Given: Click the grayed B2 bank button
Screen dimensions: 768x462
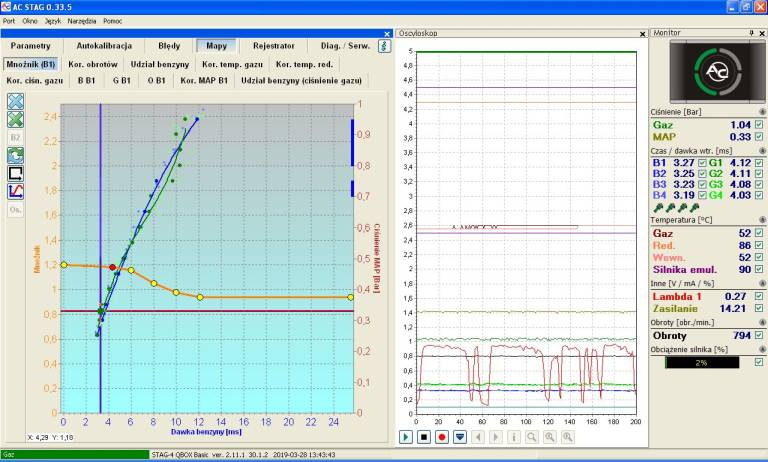Looking at the screenshot, I should point(16,138).
